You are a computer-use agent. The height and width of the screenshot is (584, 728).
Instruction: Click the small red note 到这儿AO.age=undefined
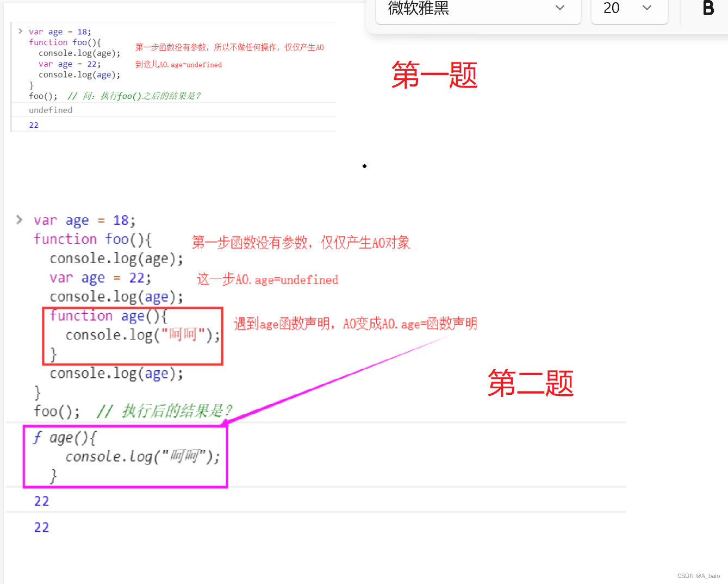[x=178, y=64]
